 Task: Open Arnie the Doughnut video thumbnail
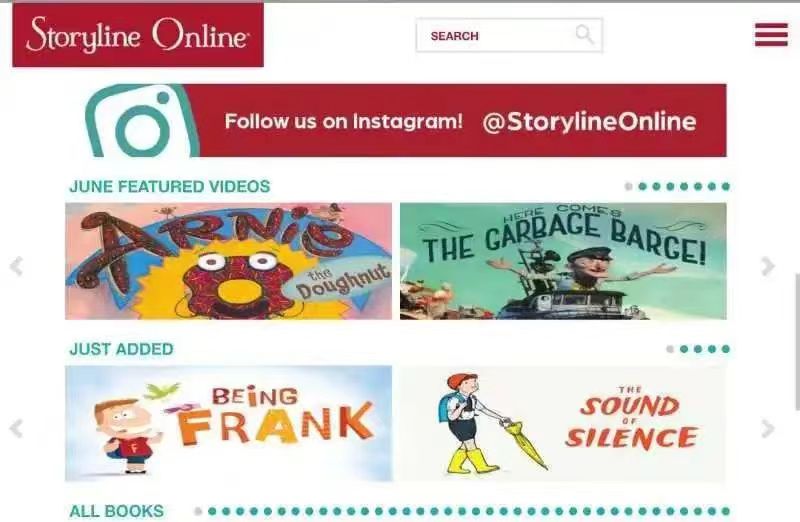coord(229,261)
